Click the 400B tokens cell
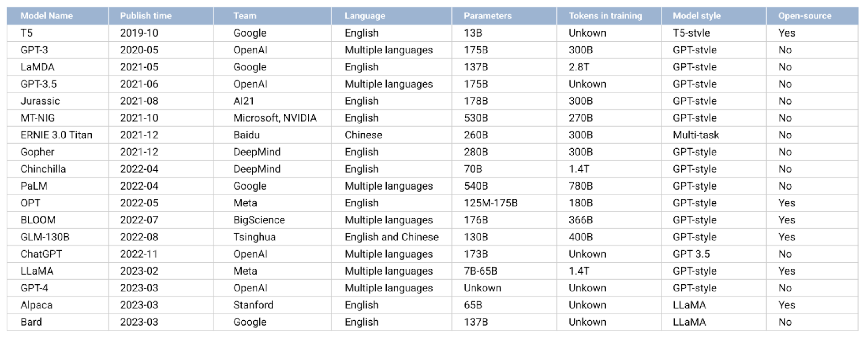 [x=609, y=237]
